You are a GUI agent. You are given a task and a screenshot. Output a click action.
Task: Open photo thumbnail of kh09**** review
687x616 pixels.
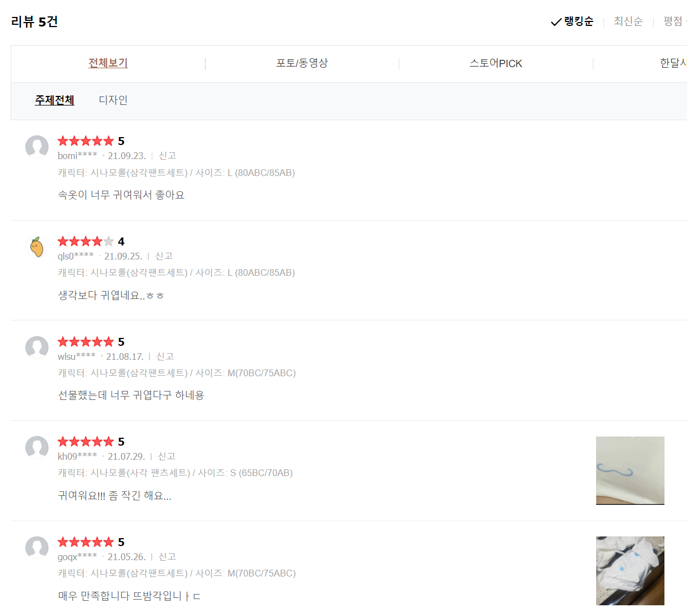point(630,470)
